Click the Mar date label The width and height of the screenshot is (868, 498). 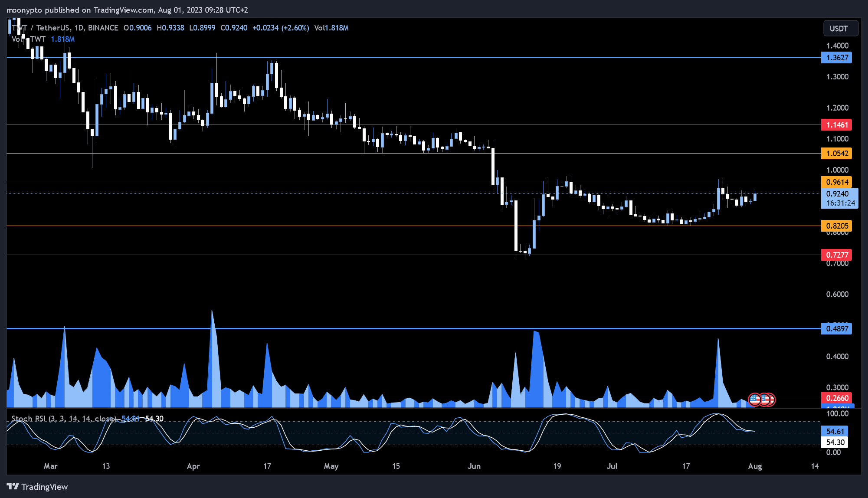coord(50,466)
